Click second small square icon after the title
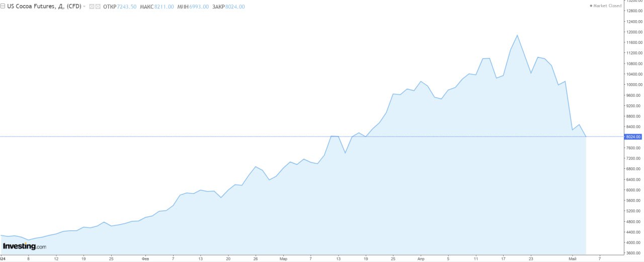This screenshot has width=644, height=262. (x=98, y=7)
